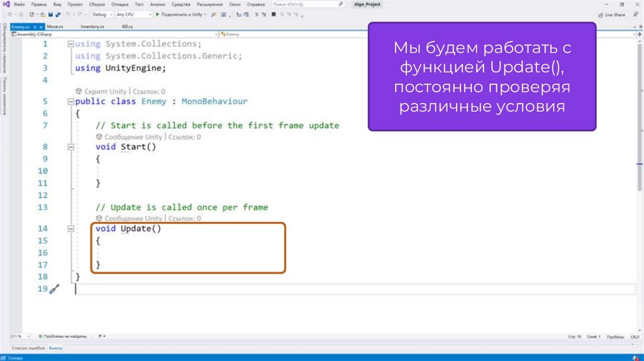Click notifications icon in status bar
Screen dimensions: 644x361
(636, 358)
